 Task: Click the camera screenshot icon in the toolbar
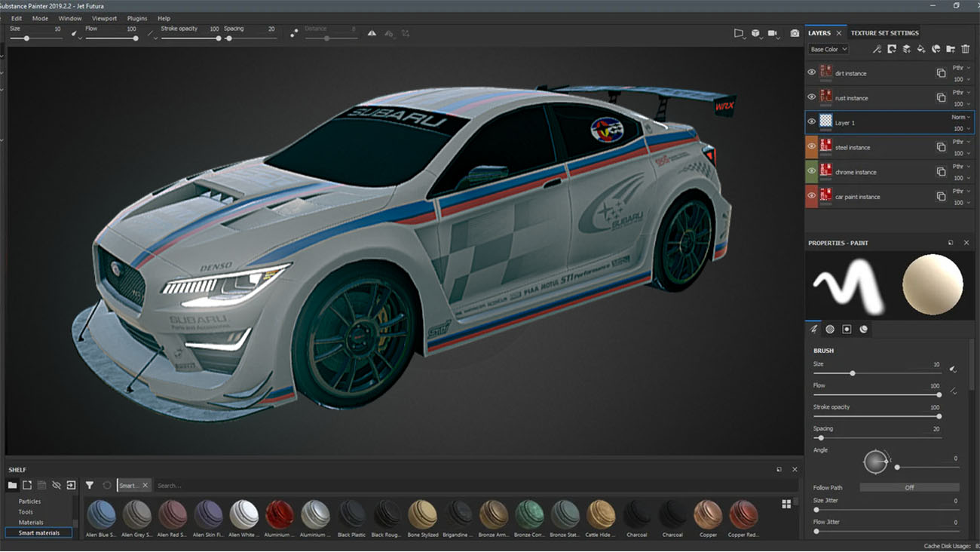795,33
